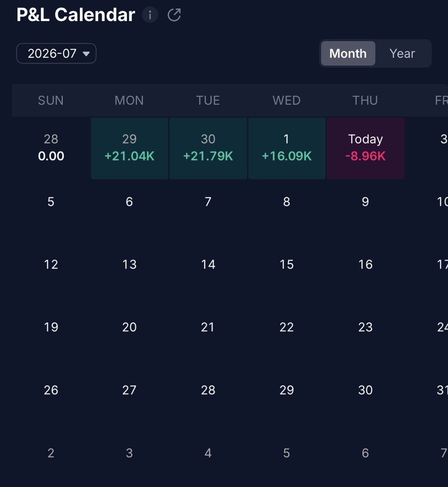The width and height of the screenshot is (448, 487).
Task: Pick calendar day 16
Action: click(365, 265)
